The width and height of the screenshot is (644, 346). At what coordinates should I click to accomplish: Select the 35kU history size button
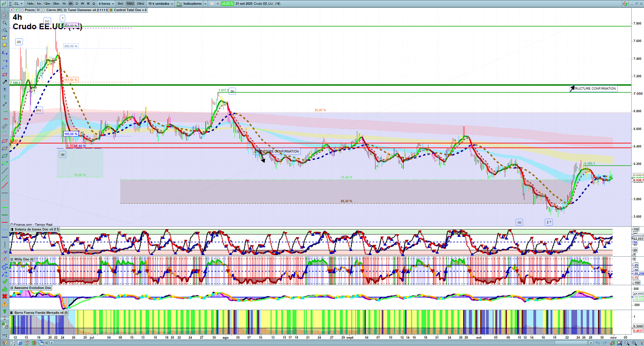click(x=140, y=4)
